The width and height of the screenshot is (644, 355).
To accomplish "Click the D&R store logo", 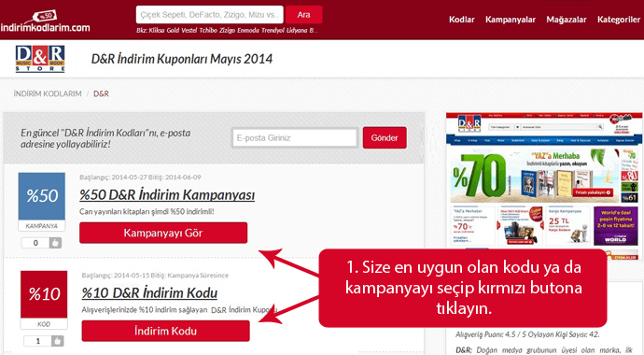I will tap(40, 59).
